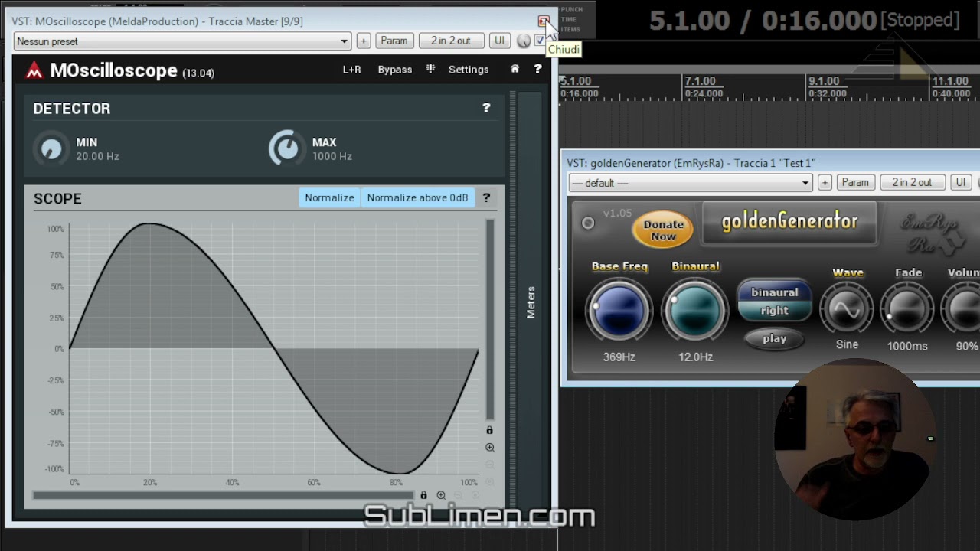Click the goldenGenerator power LED indicator

tap(588, 223)
